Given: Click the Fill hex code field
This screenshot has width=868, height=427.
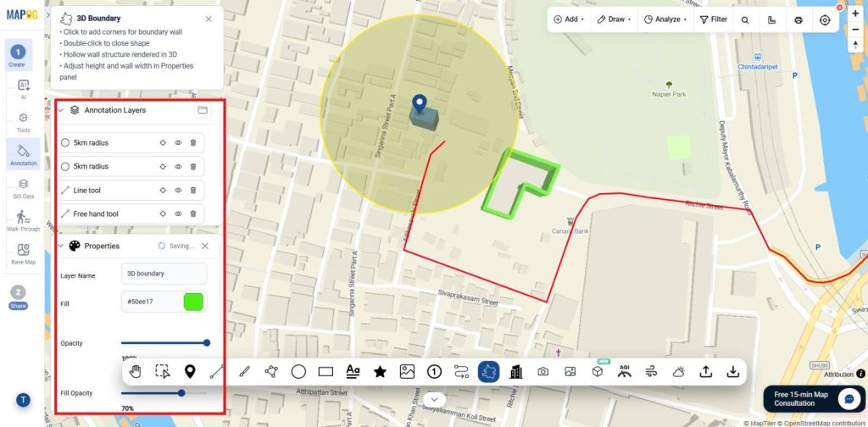Looking at the screenshot, I should [153, 302].
